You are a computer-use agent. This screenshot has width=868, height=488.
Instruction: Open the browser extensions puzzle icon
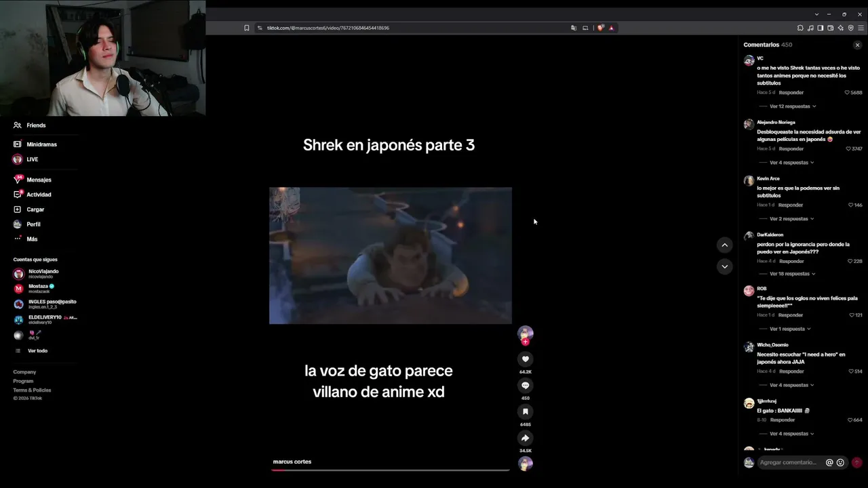coord(800,28)
